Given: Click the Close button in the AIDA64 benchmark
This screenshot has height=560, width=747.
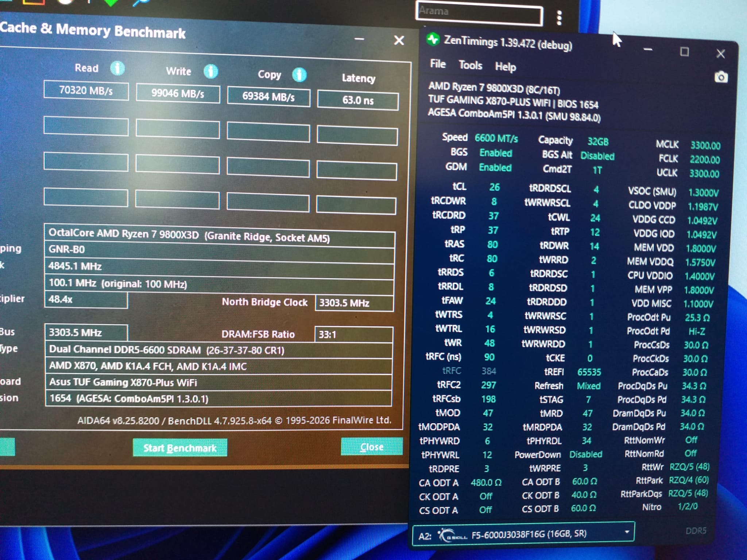Looking at the screenshot, I should tap(372, 447).
